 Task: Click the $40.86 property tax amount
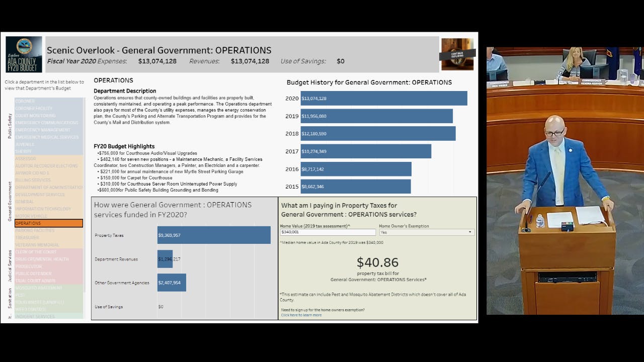point(377,262)
